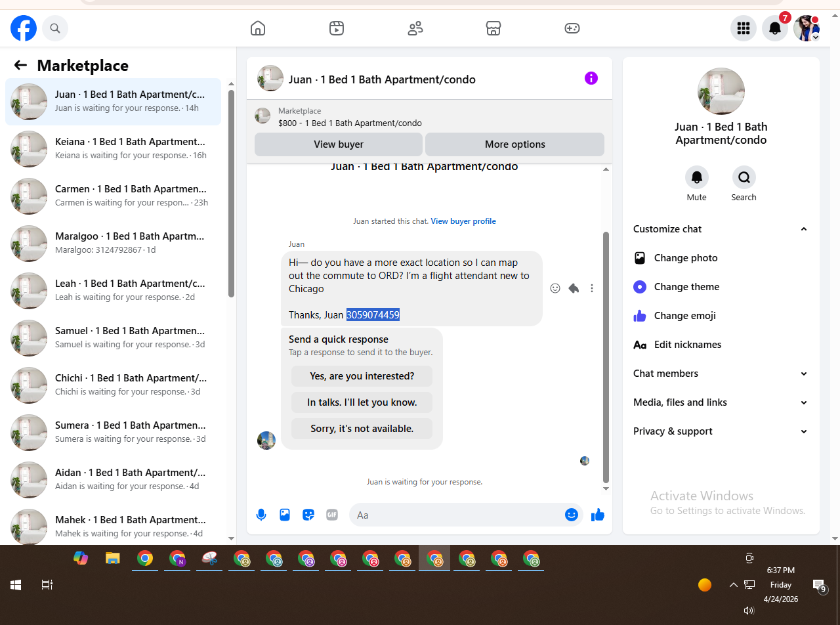840x625 pixels.
Task: Open Juan's listing photo in right panel
Action: [x=721, y=91]
